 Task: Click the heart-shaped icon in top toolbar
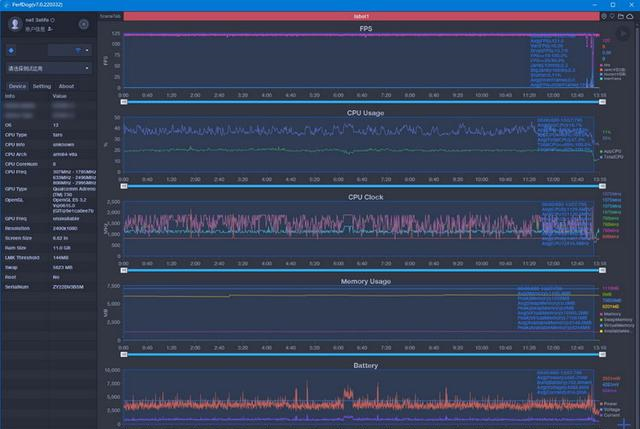pyautogui.click(x=612, y=16)
